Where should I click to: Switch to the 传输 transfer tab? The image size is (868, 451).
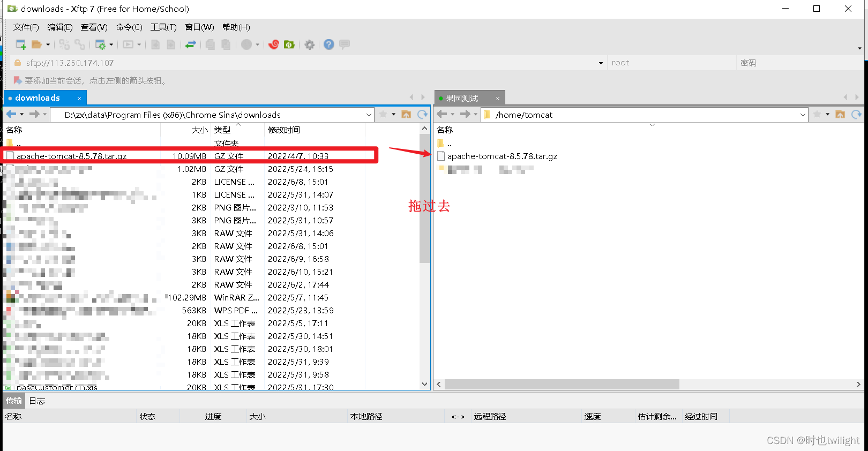(13, 401)
